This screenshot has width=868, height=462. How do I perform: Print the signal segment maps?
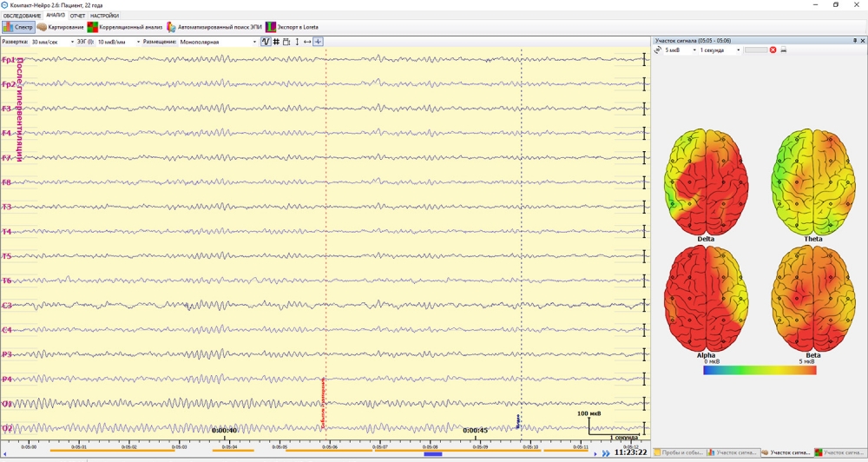tap(784, 50)
